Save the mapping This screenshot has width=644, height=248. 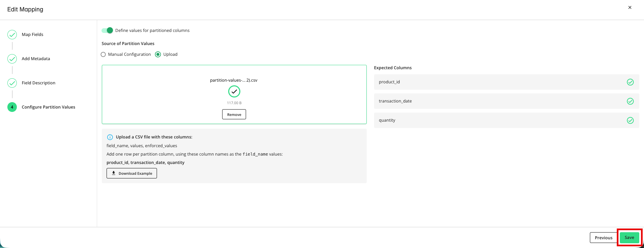[x=629, y=238]
